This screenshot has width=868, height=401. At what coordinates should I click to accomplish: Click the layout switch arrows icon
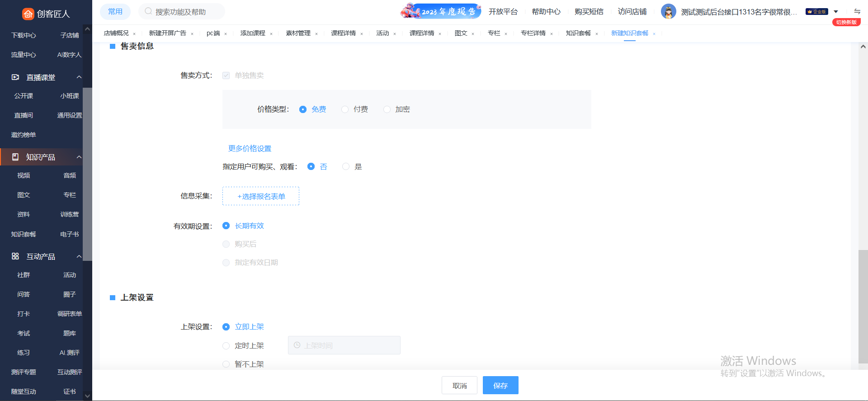click(857, 12)
